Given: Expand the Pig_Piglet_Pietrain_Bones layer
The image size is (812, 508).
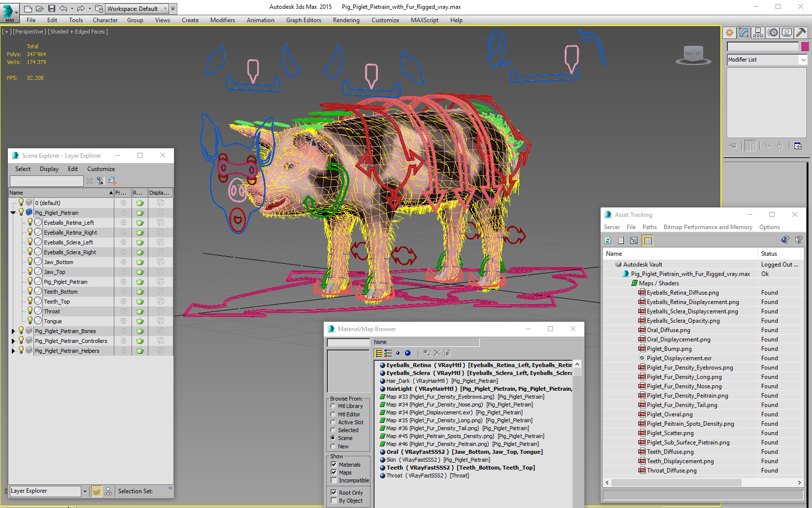Looking at the screenshot, I should pyautogui.click(x=13, y=331).
